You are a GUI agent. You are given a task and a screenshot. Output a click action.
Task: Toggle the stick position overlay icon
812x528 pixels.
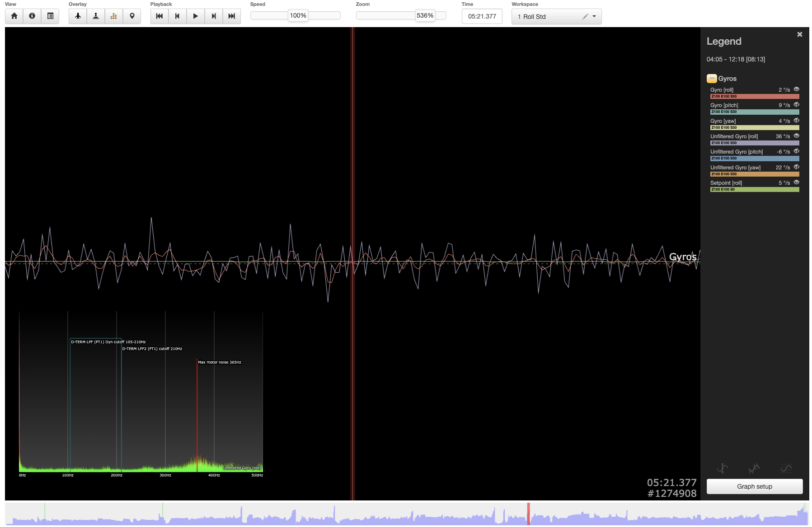coord(96,16)
